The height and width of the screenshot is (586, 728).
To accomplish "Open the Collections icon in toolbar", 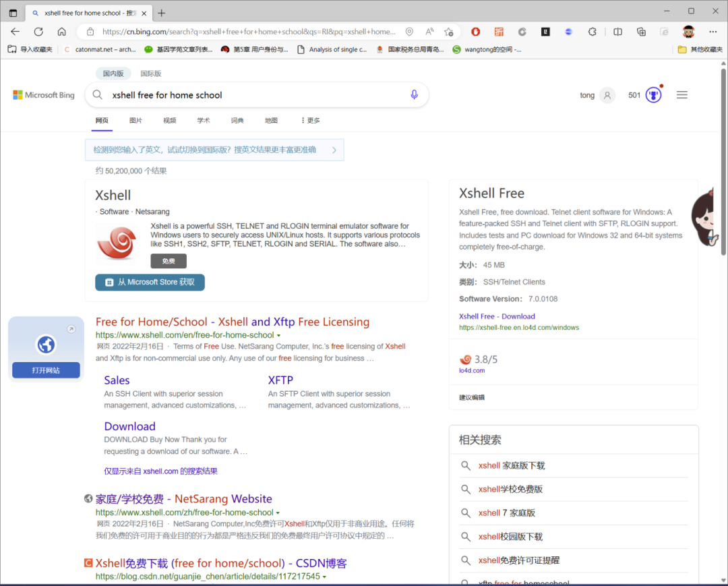I will pyautogui.click(x=641, y=32).
